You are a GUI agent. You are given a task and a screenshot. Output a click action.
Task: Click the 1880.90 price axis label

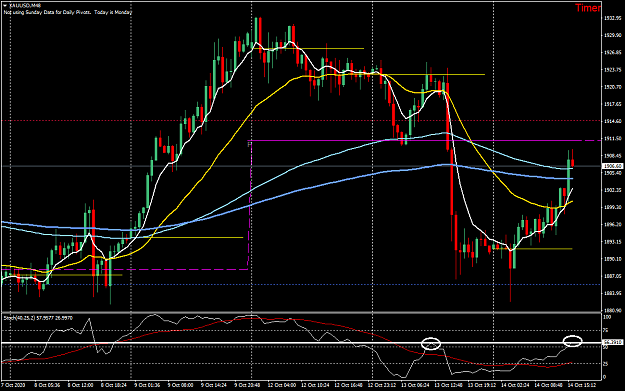click(613, 310)
